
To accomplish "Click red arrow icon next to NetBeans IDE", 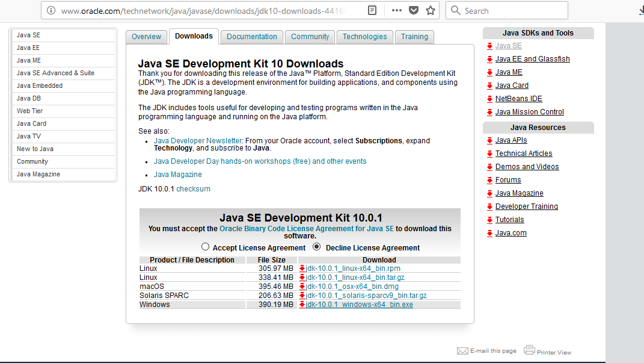I will click(x=489, y=99).
